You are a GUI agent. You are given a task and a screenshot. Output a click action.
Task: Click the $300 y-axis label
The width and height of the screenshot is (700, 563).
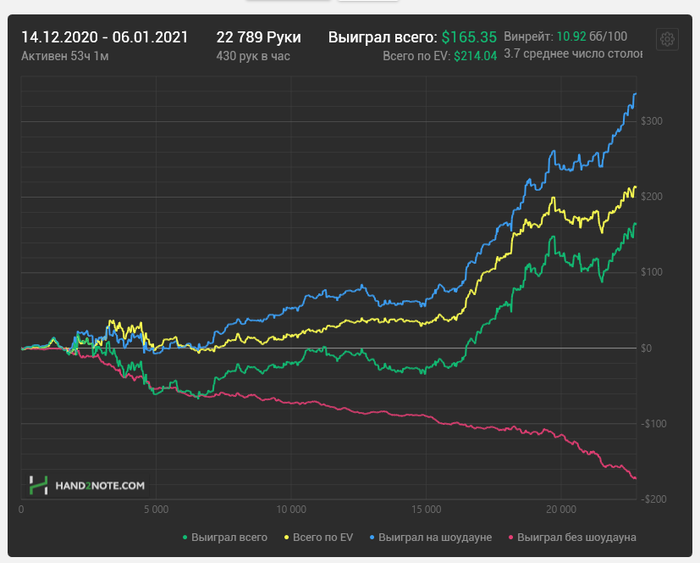pyautogui.click(x=651, y=121)
